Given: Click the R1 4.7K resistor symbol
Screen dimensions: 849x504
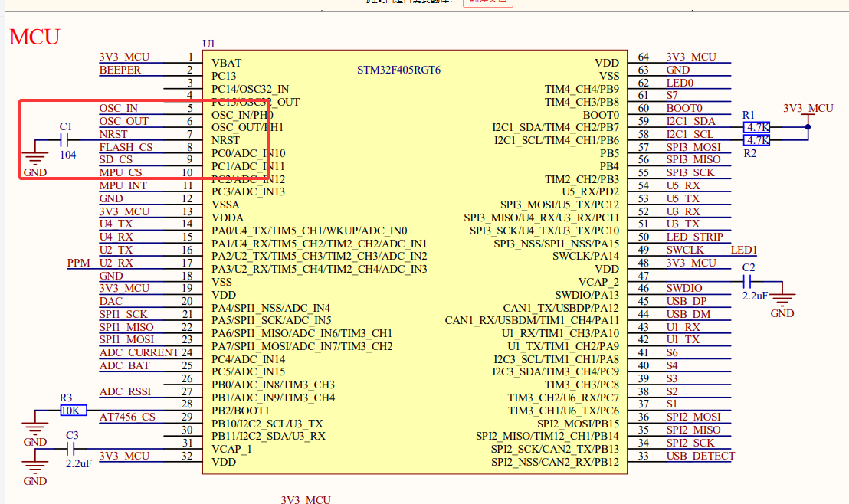Looking at the screenshot, I should [756, 128].
